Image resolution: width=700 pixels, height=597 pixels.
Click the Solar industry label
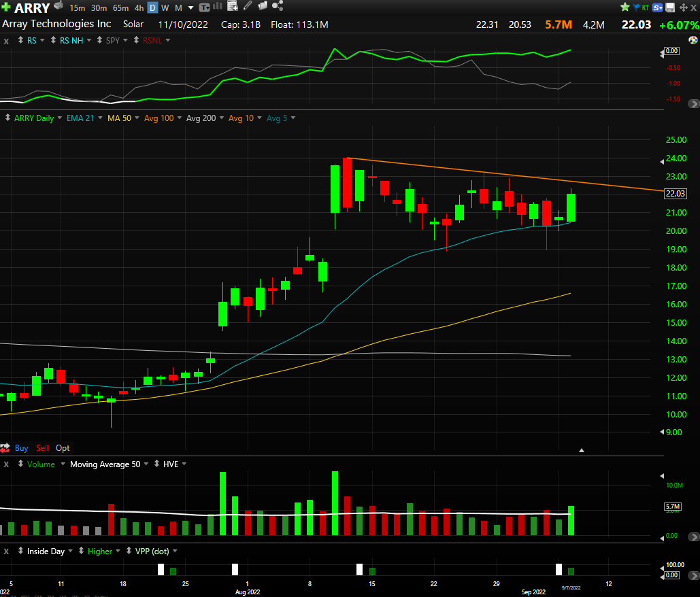[x=133, y=24]
